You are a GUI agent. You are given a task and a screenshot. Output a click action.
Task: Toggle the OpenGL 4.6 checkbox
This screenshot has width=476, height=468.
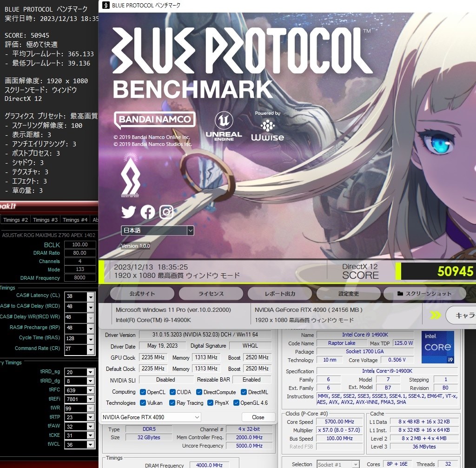click(x=236, y=403)
